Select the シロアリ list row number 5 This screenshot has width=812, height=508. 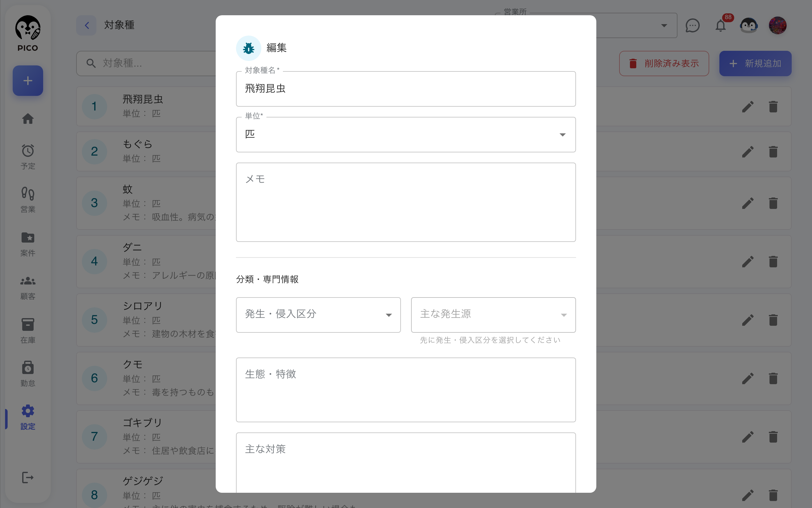(x=146, y=320)
